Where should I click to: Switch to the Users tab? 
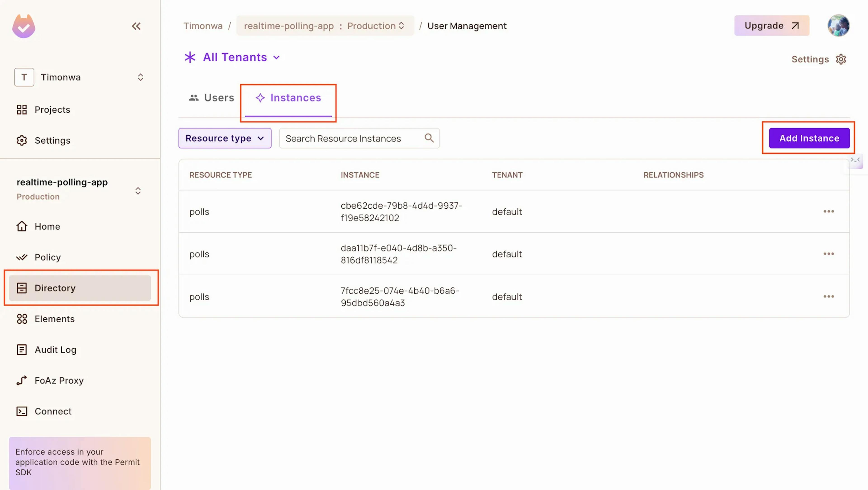212,98
